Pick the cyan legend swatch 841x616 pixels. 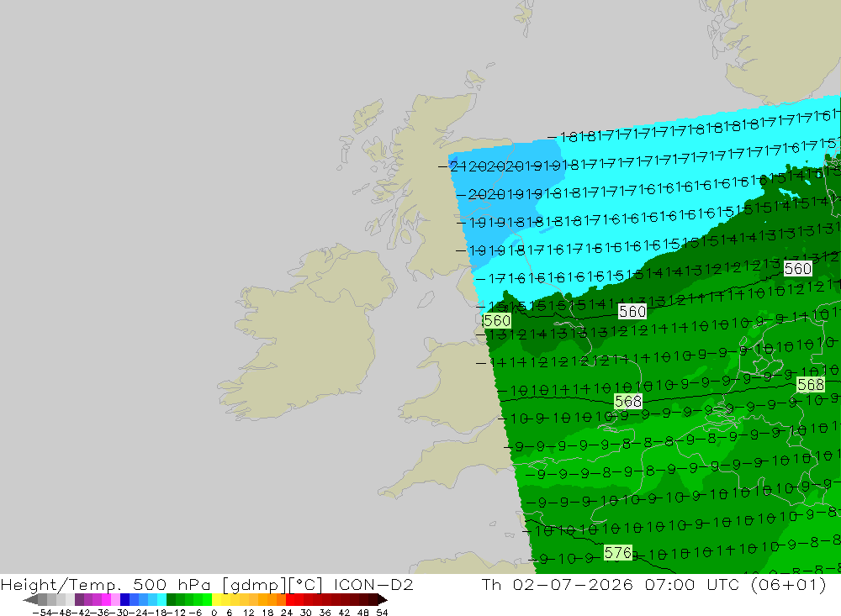click(162, 600)
